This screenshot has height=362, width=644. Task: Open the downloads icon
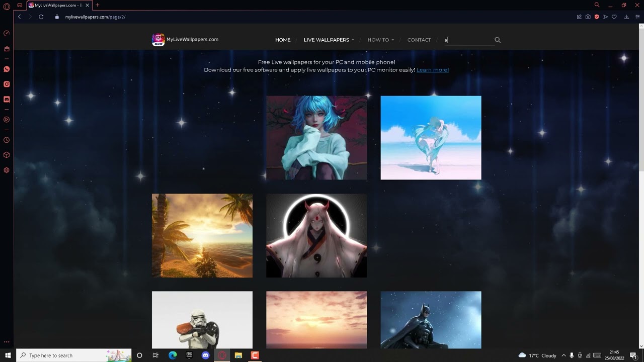pyautogui.click(x=626, y=17)
